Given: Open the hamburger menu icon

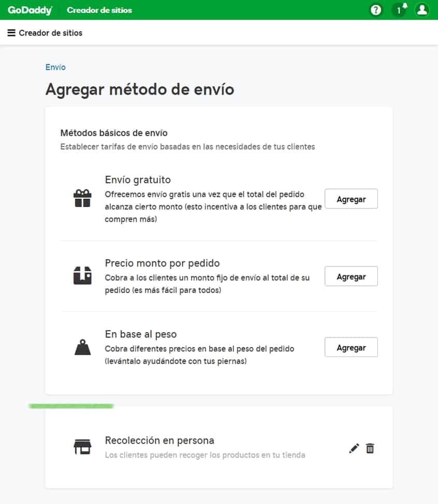Looking at the screenshot, I should (x=11, y=33).
